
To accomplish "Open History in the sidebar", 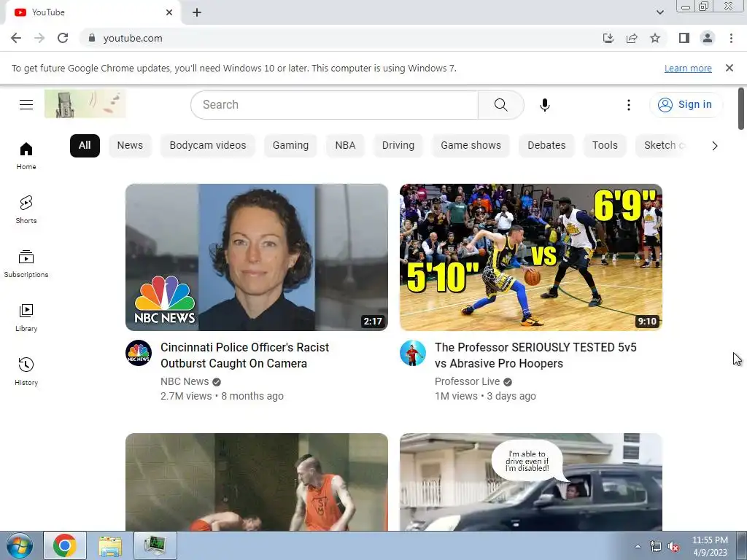I will click(x=26, y=371).
